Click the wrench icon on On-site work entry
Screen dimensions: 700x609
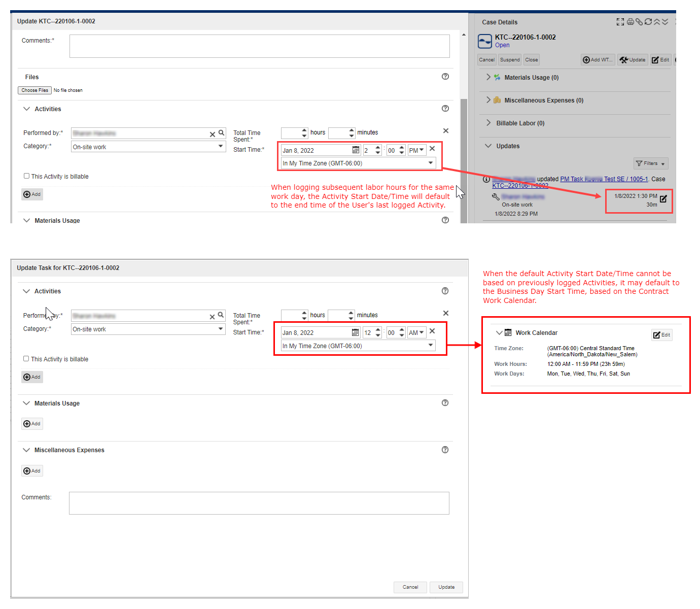coord(496,196)
